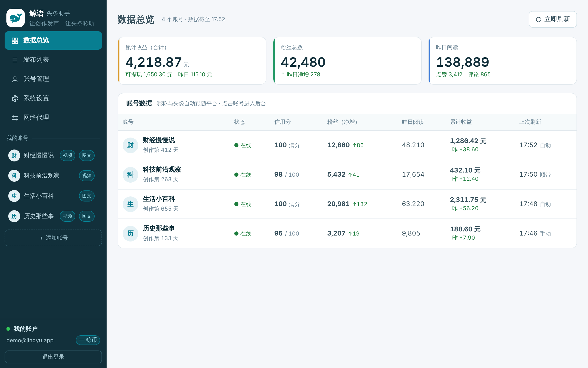Click the 账号管理 person icon
This screenshot has width=588, height=368.
15,79
